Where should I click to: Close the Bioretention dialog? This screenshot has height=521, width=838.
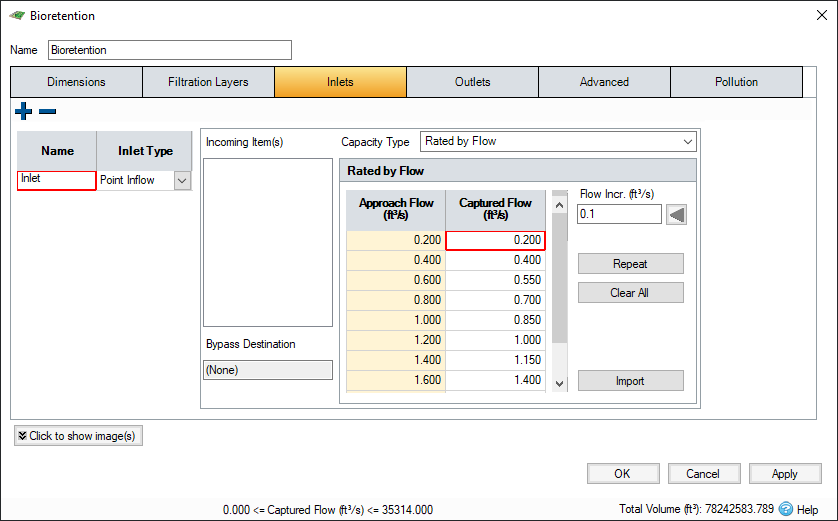(821, 15)
